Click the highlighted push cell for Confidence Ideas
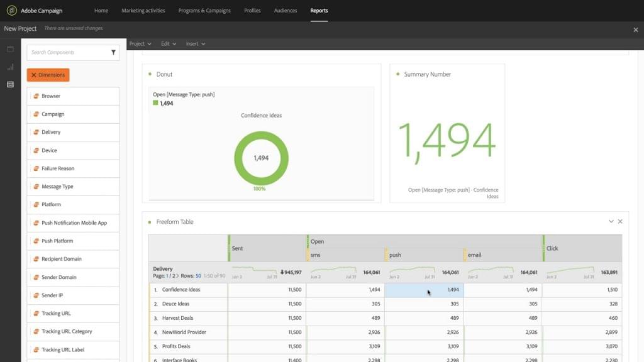 click(424, 290)
